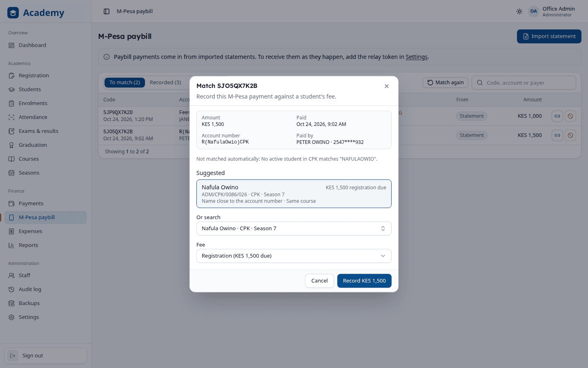Click Record KES 1,500 button

tap(364, 281)
